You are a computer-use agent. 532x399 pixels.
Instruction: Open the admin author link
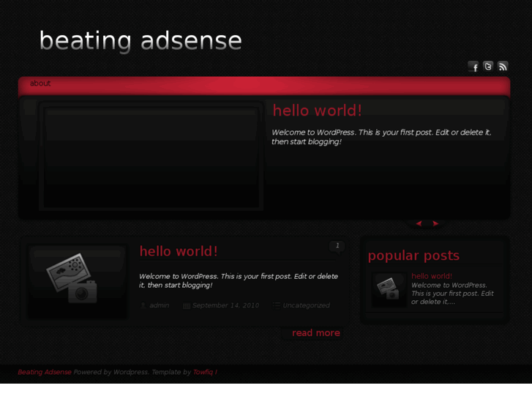159,305
